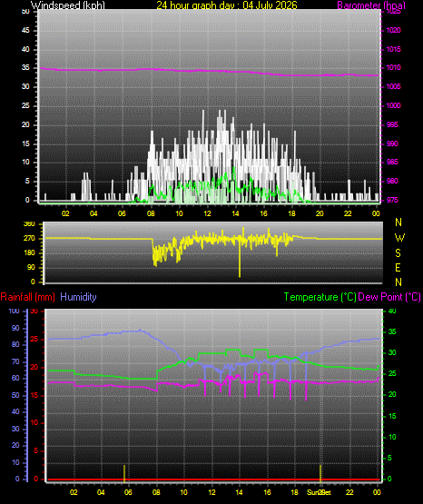The height and width of the screenshot is (504, 423).
Task: Click "35" on the green temperature axis
Action: (392, 332)
